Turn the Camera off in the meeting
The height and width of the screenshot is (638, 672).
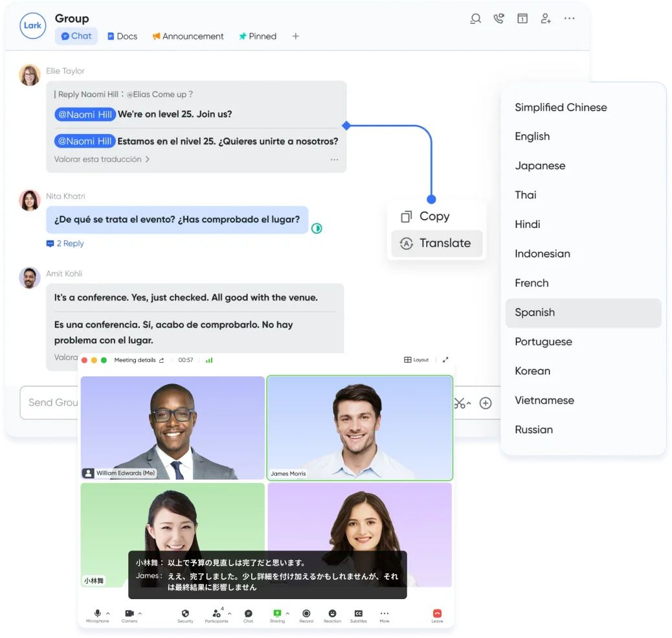pyautogui.click(x=129, y=613)
